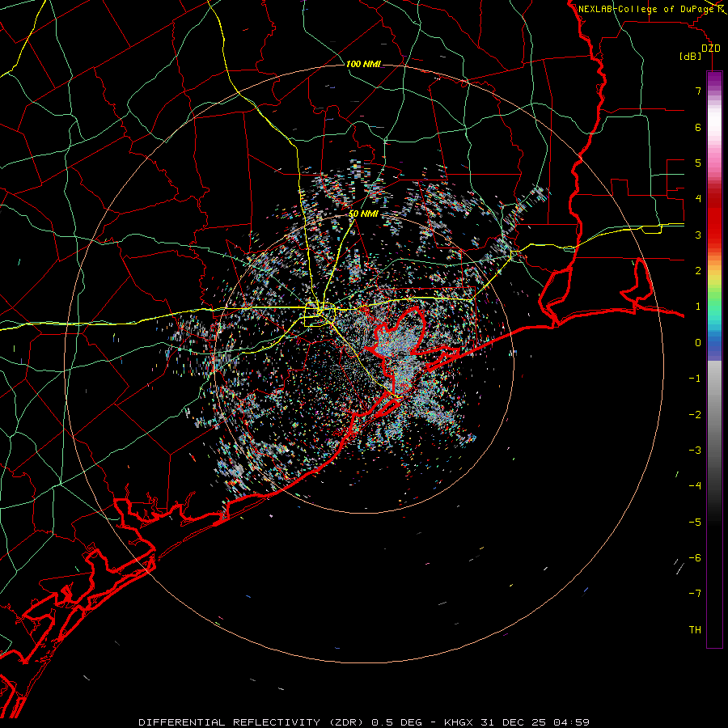Click the KHGX station identifier
728x728 pixels.
coord(459,722)
